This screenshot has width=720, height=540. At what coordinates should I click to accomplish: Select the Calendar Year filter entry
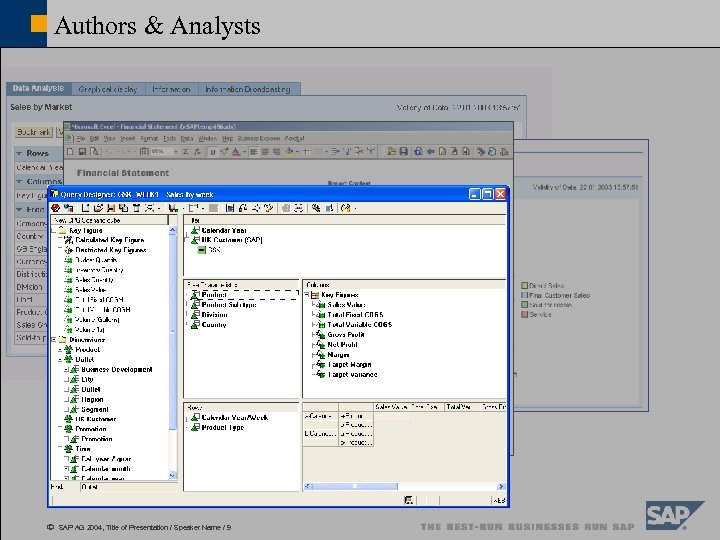pyautogui.click(x=224, y=231)
